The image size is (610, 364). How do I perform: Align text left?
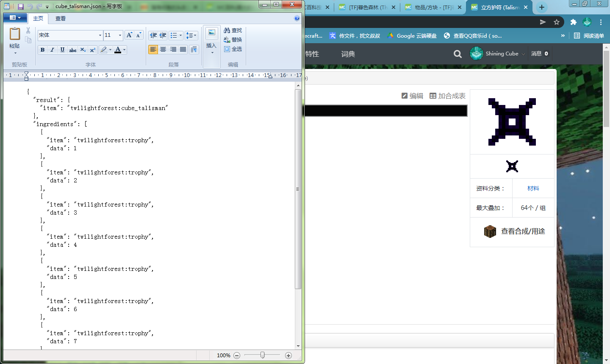pyautogui.click(x=153, y=50)
